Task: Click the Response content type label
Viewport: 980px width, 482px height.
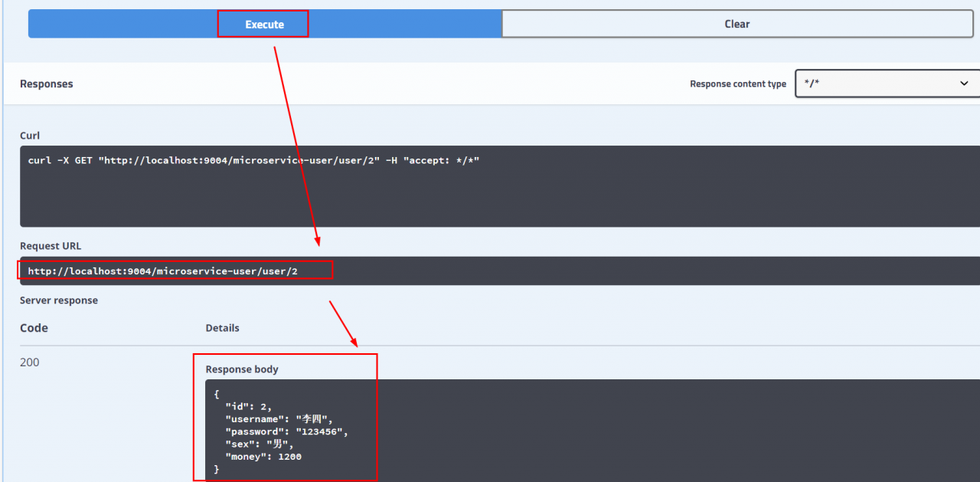Action: point(738,84)
